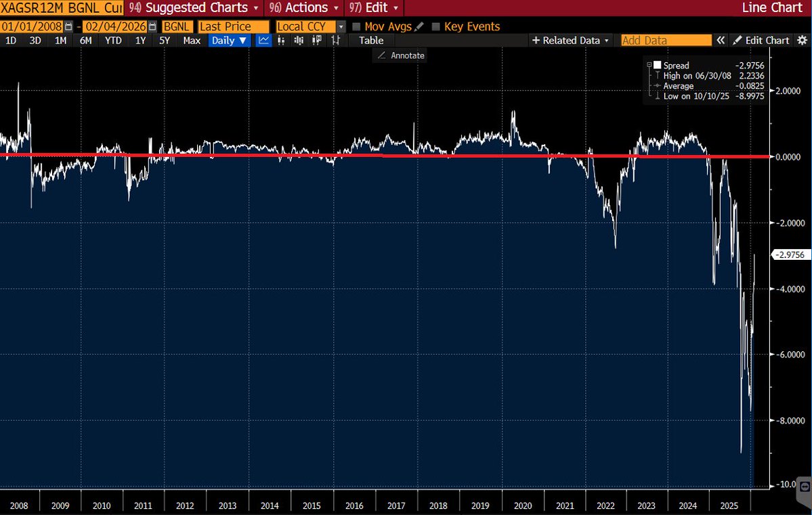Click the OHLC chart type icon
The height and width of the screenshot is (515, 812).
point(334,41)
